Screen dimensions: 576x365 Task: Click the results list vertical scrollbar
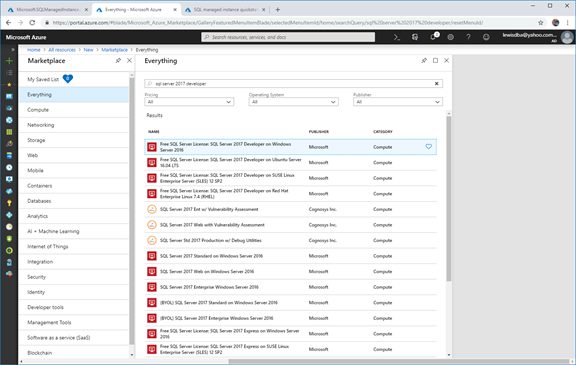click(x=449, y=198)
